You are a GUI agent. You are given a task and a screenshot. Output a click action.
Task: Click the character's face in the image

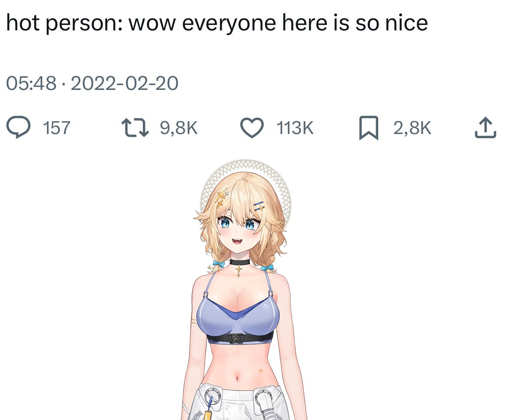(x=238, y=231)
